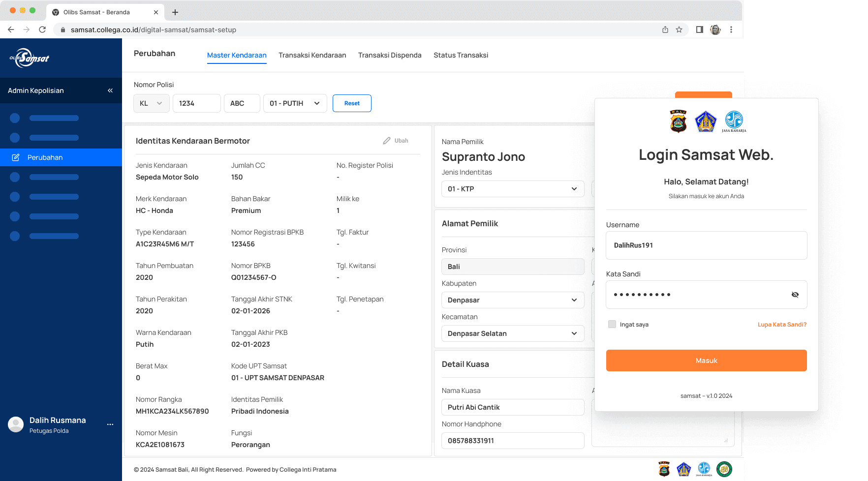Open the Status Transaksi tab
Image resolution: width=868 pixels, height=481 pixels.
click(x=461, y=55)
